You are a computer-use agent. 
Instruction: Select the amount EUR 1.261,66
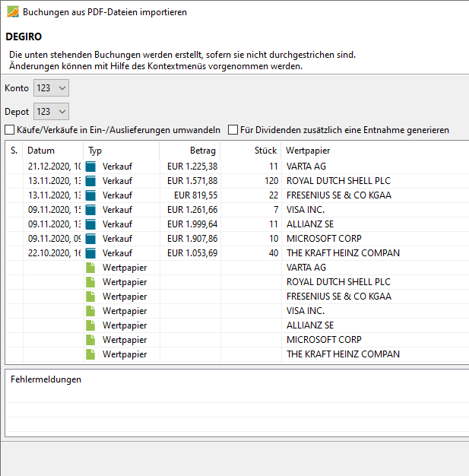[x=192, y=210]
